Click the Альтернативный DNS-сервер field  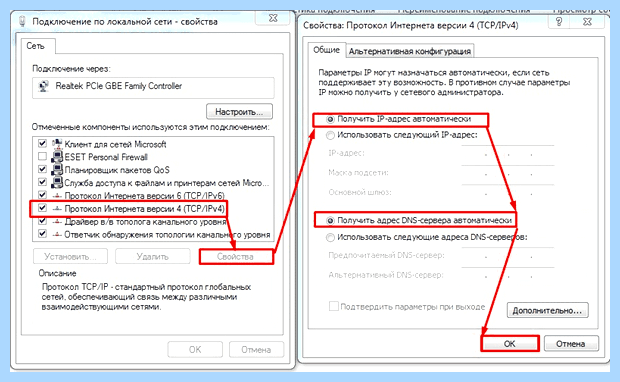coord(508,276)
